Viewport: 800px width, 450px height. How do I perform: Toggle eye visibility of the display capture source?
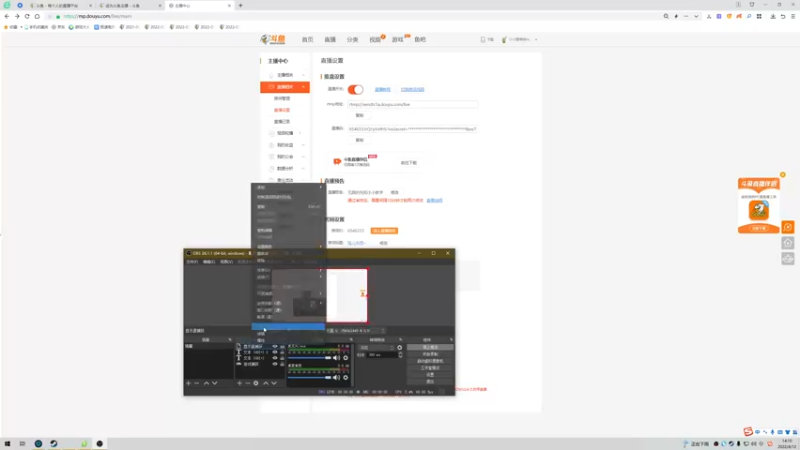tap(275, 346)
